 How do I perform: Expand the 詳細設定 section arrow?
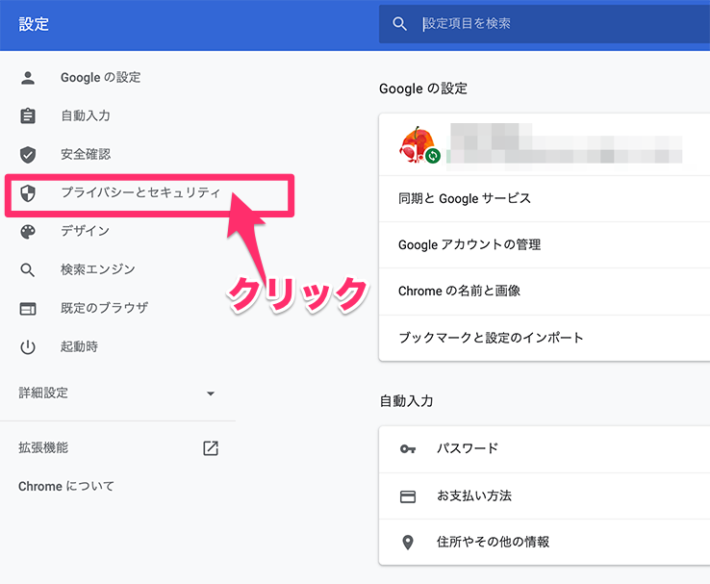point(210,394)
